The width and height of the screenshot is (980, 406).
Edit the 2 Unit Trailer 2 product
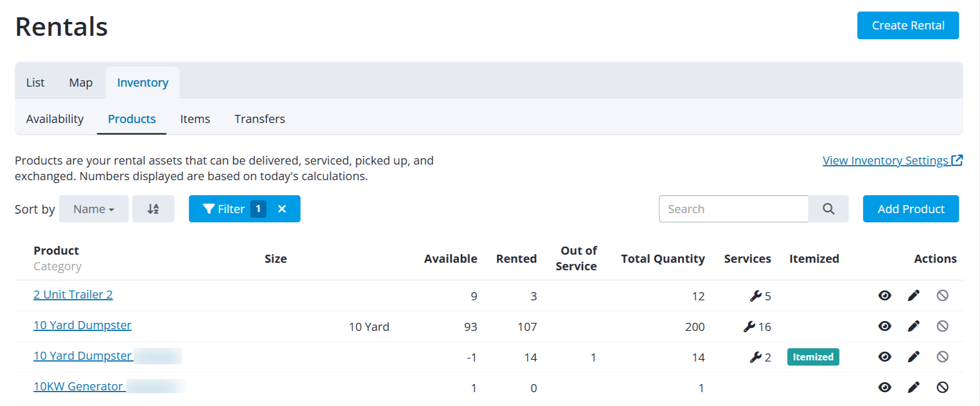(x=914, y=296)
